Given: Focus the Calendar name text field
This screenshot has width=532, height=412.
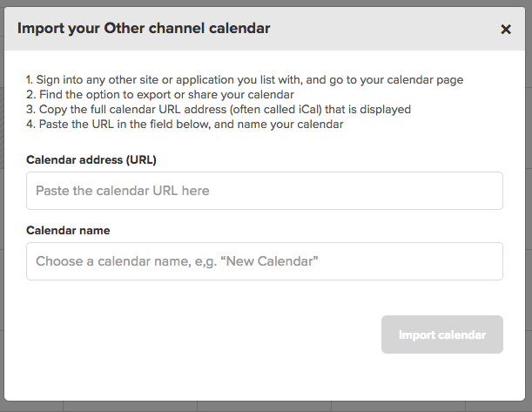Looking at the screenshot, I should [265, 261].
